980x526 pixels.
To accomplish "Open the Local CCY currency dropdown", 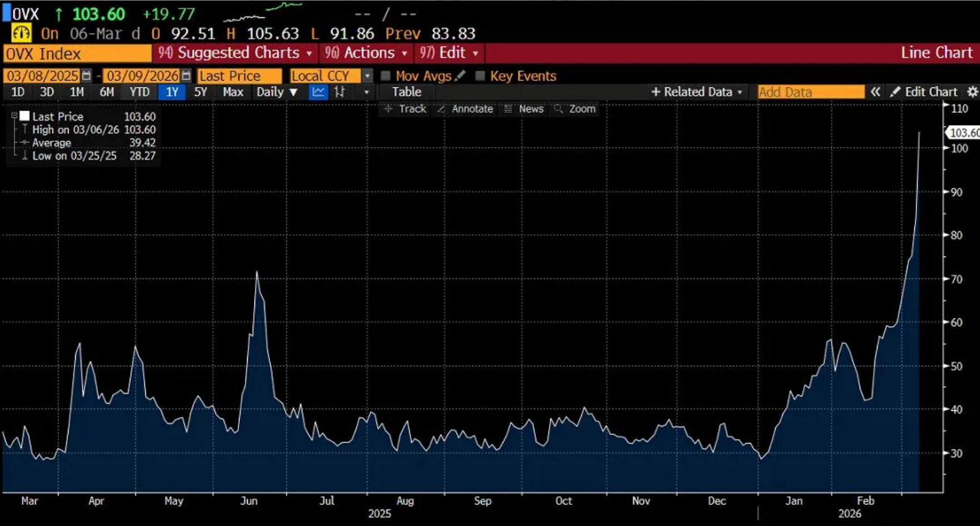I will [x=367, y=76].
